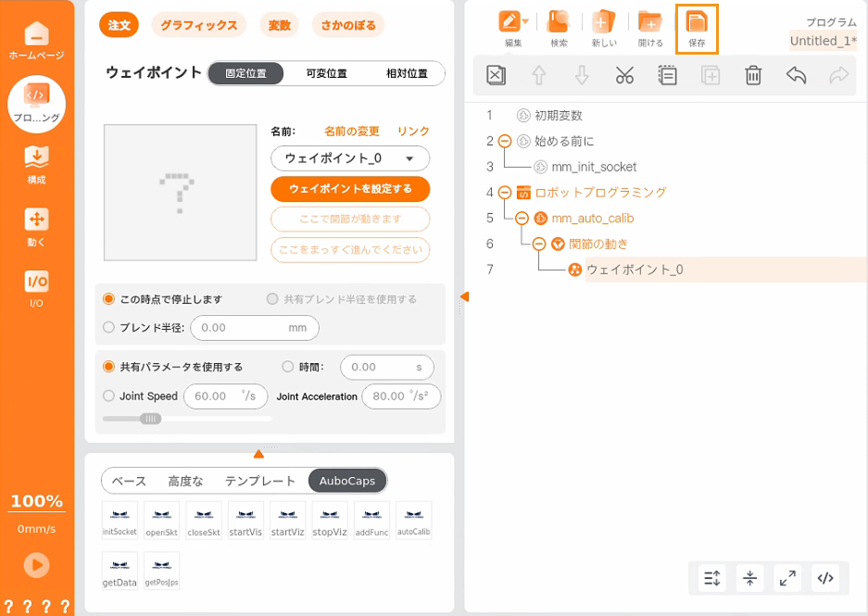Switch to the グラフィックス tab
868x616 pixels.
[x=198, y=25]
